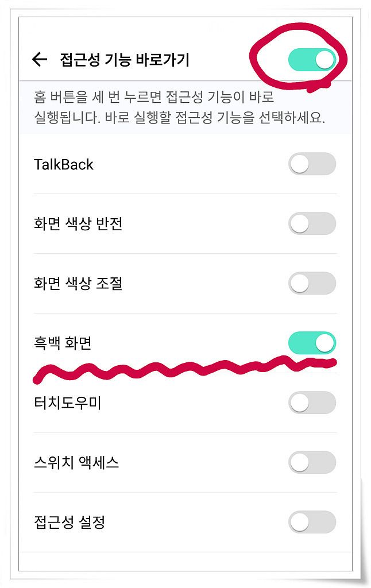Image resolution: width=371 pixels, height=588 pixels.
Task: Enable the 화면 색상 조절 switch
Action: (x=312, y=283)
